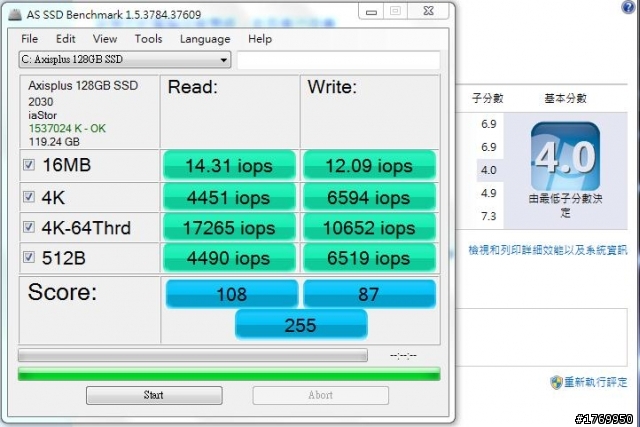
Task: Open the Help menu
Action: point(260,39)
